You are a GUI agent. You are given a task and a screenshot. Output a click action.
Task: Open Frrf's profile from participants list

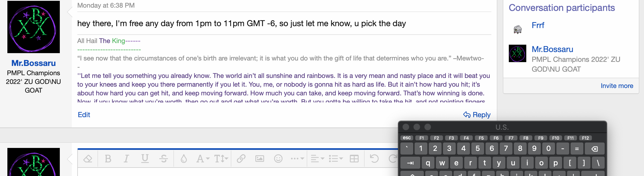538,25
